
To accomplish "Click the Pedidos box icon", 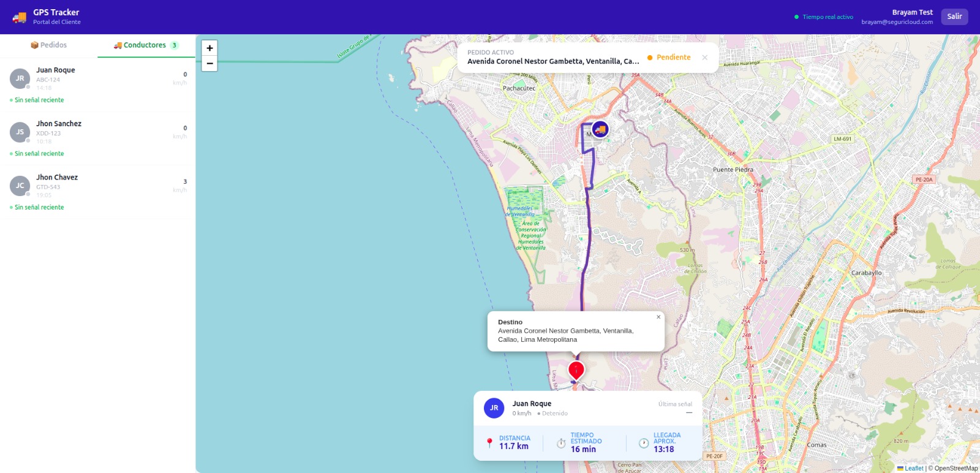I will [34, 45].
